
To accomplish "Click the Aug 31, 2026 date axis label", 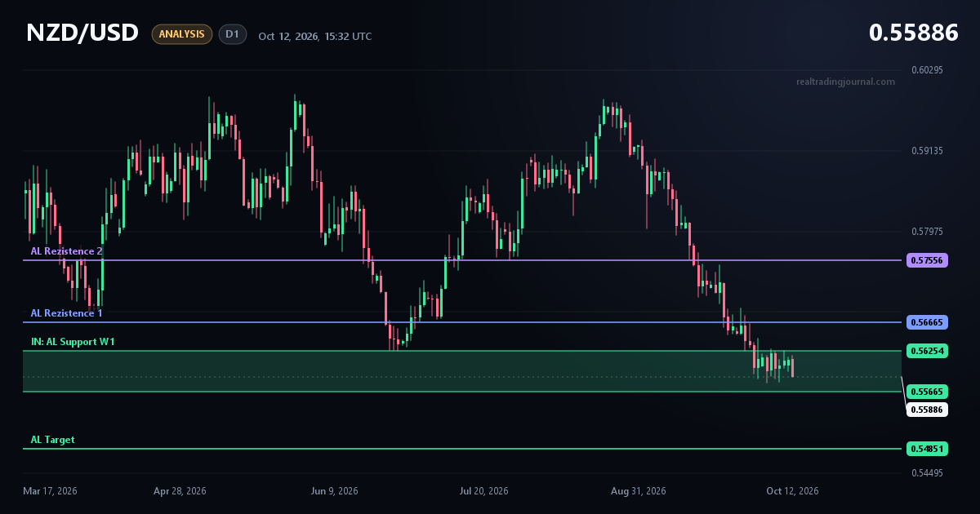I will 639,491.
